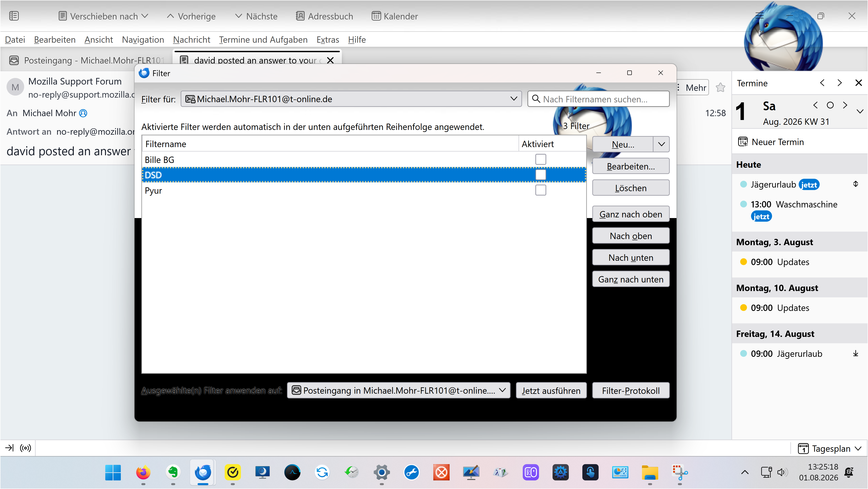Screen dimensions: 868x489
Task: Toggle the folder pane sidebar icon
Action: [x=14, y=16]
